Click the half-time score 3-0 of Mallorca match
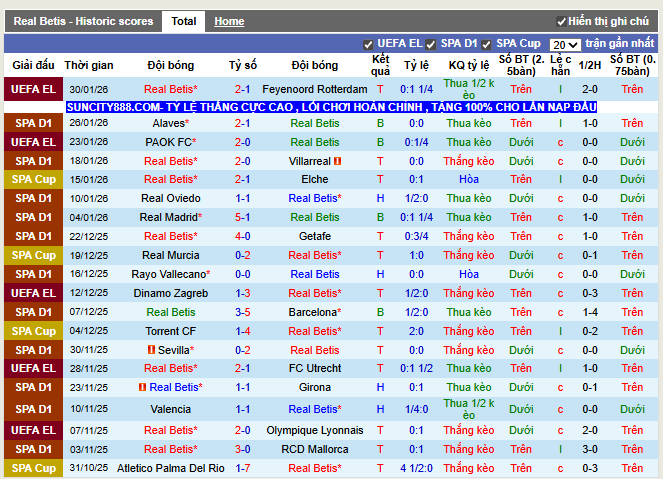663x479 pixels. click(589, 449)
